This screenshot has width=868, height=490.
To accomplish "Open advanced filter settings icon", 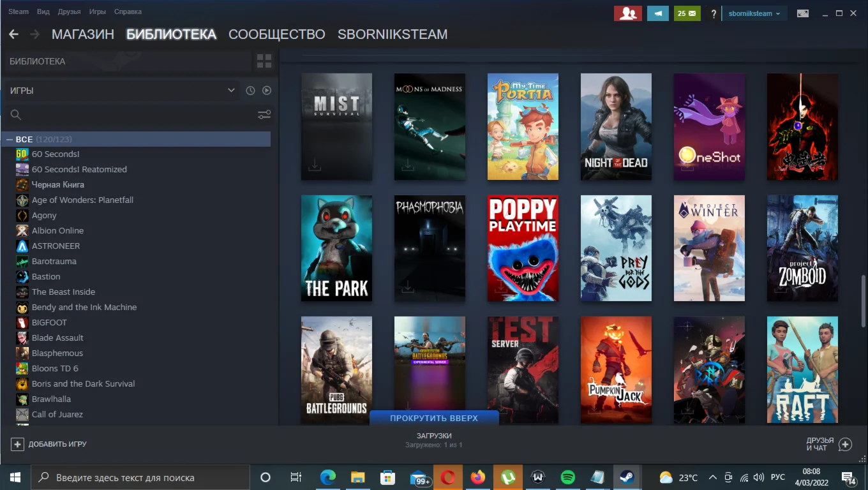I will [264, 115].
